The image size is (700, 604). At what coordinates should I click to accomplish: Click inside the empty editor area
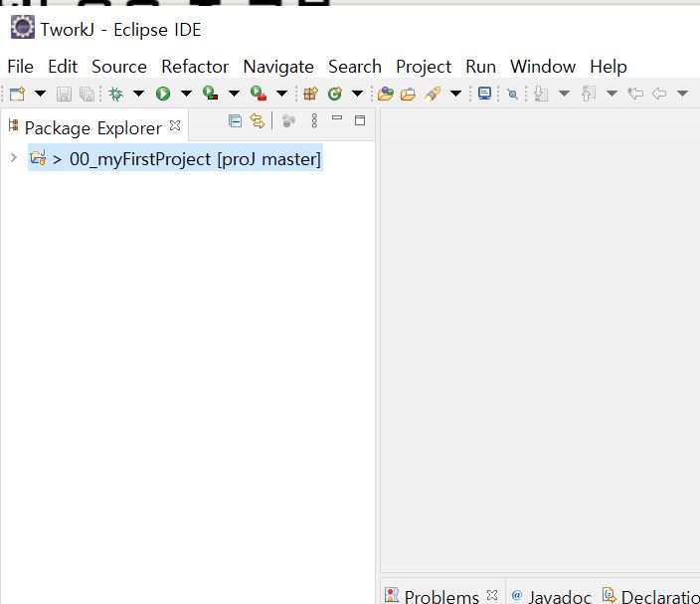coord(540,339)
